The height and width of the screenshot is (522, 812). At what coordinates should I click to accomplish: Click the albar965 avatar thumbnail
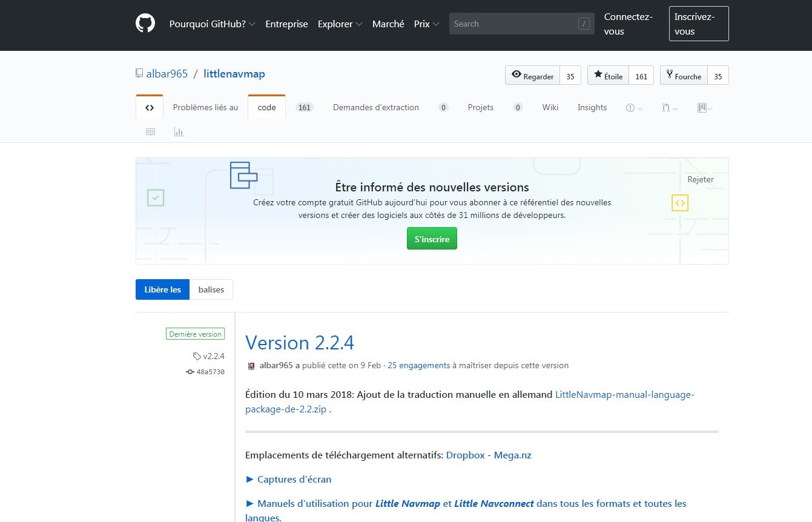[x=252, y=366]
